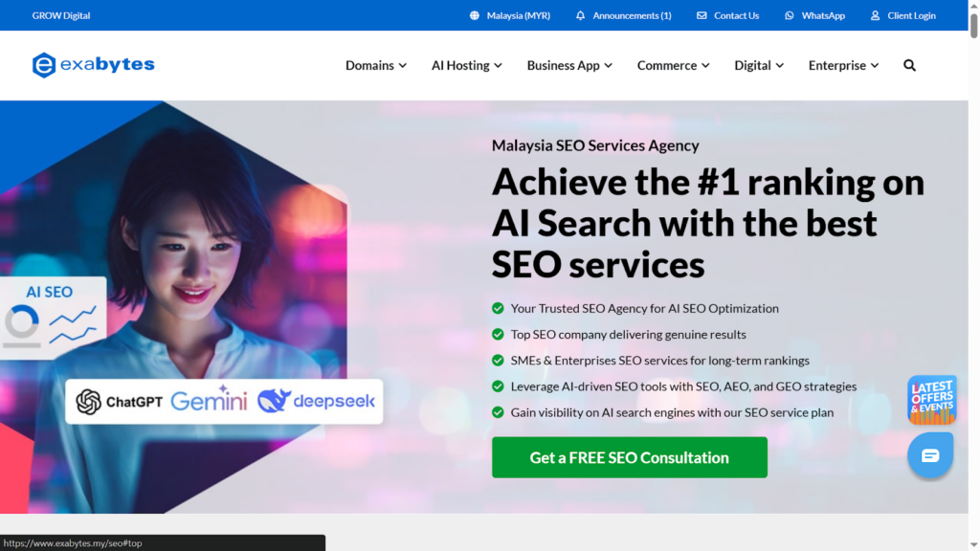Screen dimensions: 980x551
Task: Click the Announcements bell icon
Action: coord(580,15)
